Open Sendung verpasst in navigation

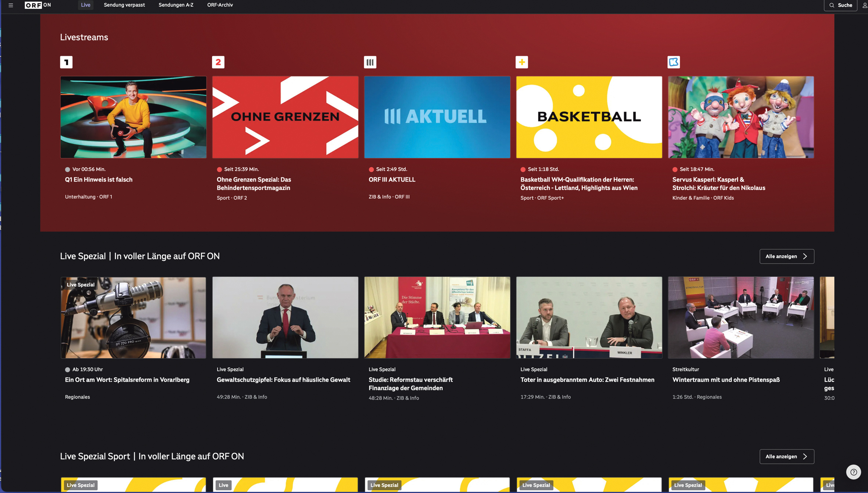(x=124, y=5)
